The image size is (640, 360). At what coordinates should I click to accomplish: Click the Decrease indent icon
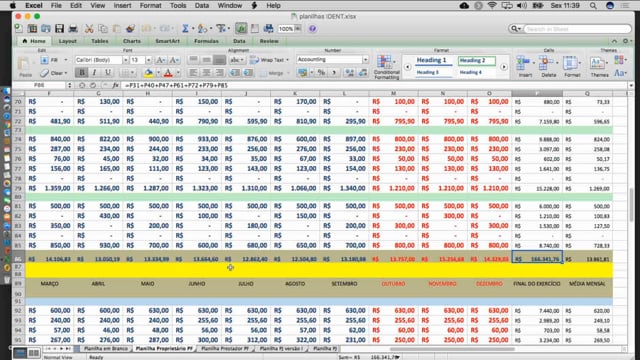click(x=235, y=73)
